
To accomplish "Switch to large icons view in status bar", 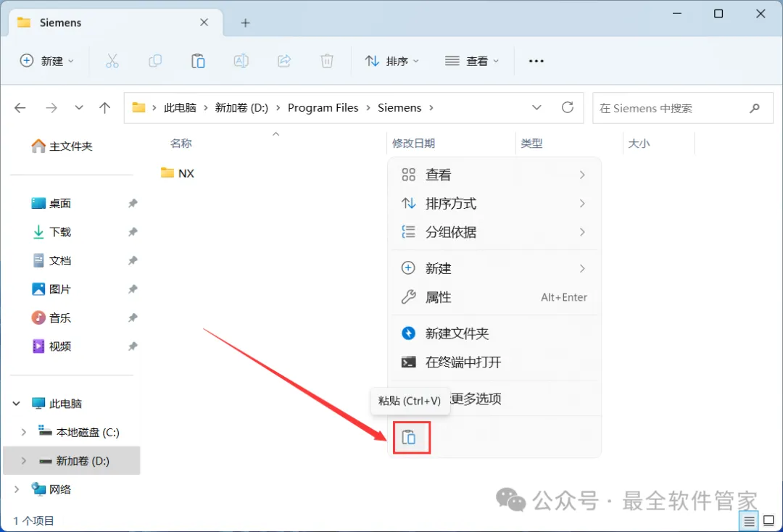I will click(x=769, y=521).
